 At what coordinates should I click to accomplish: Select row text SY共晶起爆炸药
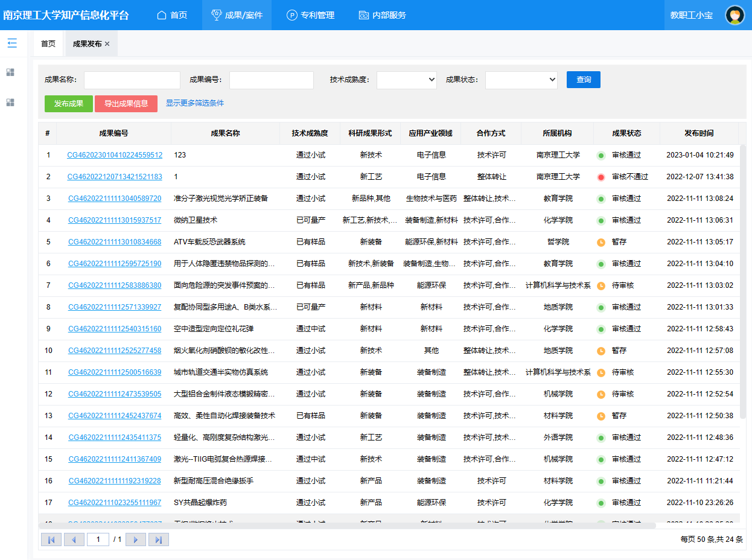[200, 503]
